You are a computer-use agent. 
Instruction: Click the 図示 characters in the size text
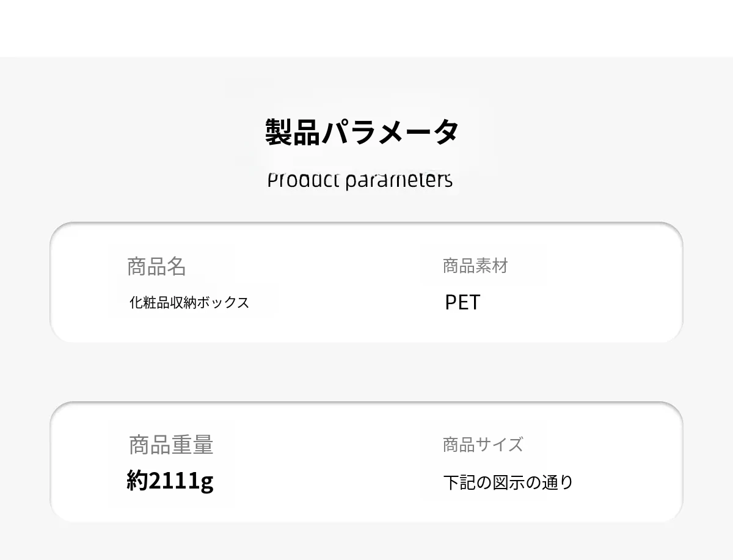pos(508,482)
